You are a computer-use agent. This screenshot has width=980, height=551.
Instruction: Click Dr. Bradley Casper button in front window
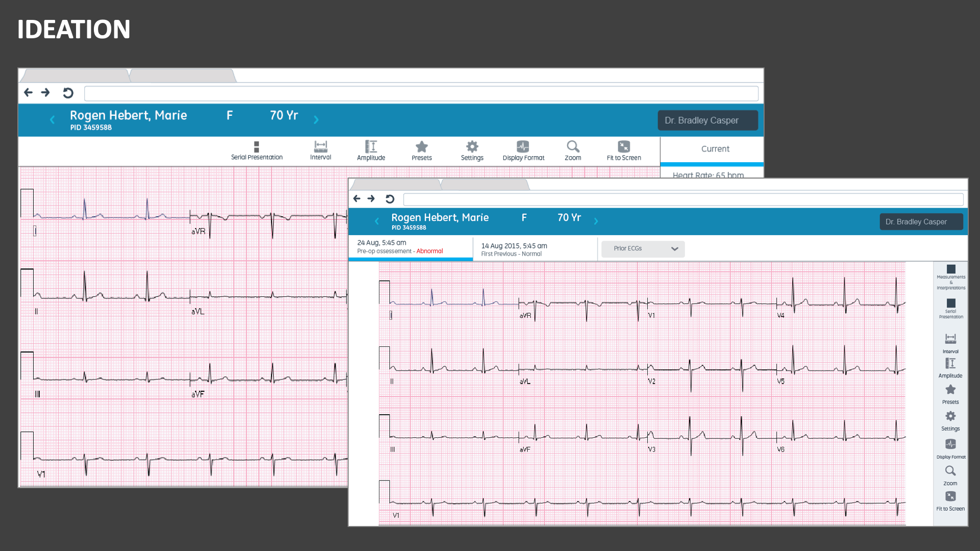click(921, 222)
